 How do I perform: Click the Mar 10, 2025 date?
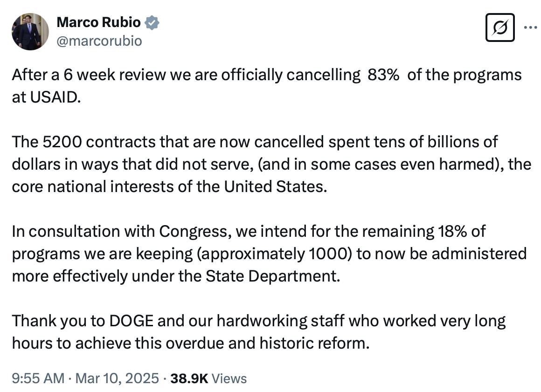[x=116, y=378]
